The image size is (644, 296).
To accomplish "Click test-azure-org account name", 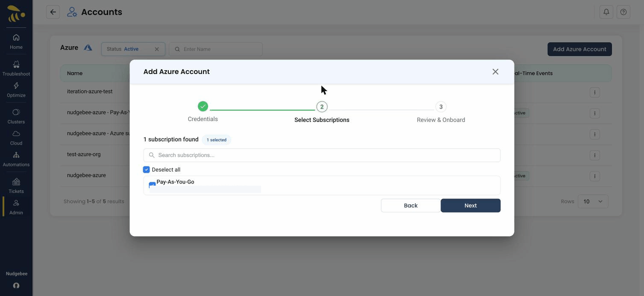I will [x=84, y=154].
